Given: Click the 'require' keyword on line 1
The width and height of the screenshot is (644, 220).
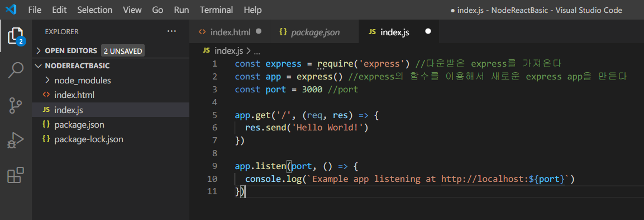Looking at the screenshot, I should [335, 64].
